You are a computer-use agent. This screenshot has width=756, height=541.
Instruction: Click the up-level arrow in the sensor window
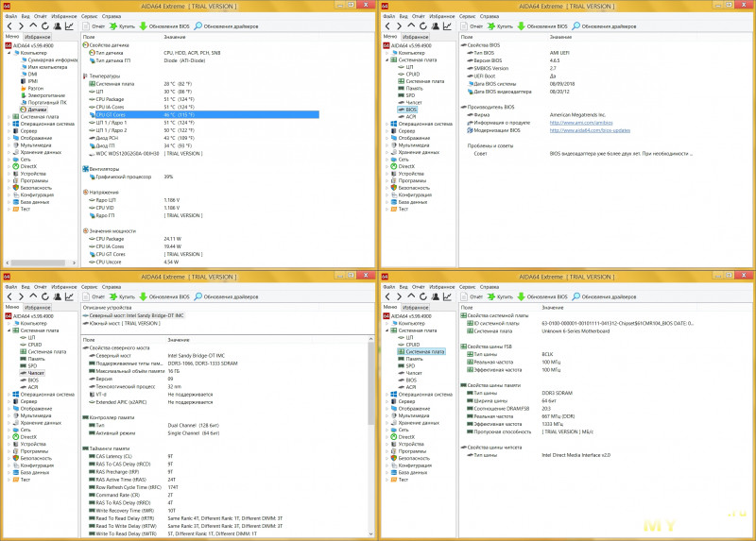33,26
